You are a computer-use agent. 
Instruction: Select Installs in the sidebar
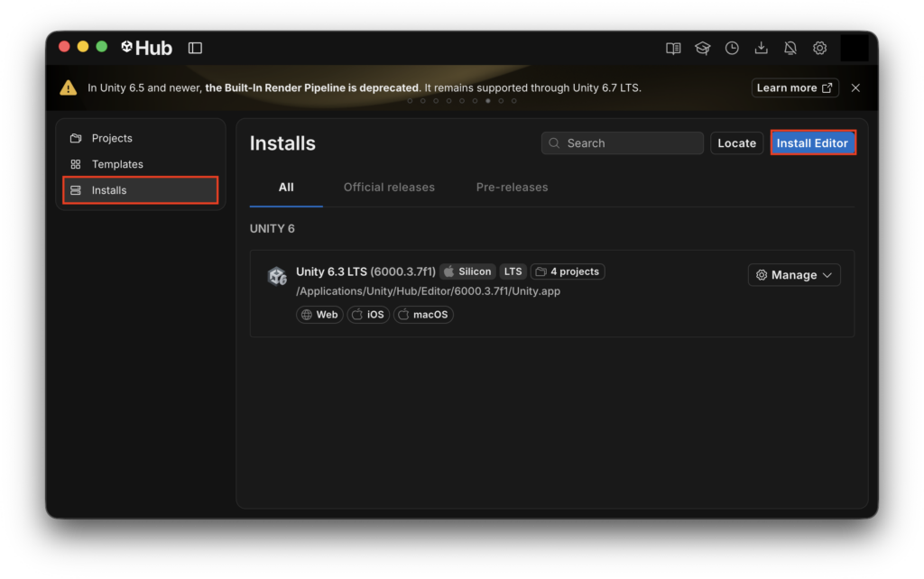pyautogui.click(x=140, y=190)
